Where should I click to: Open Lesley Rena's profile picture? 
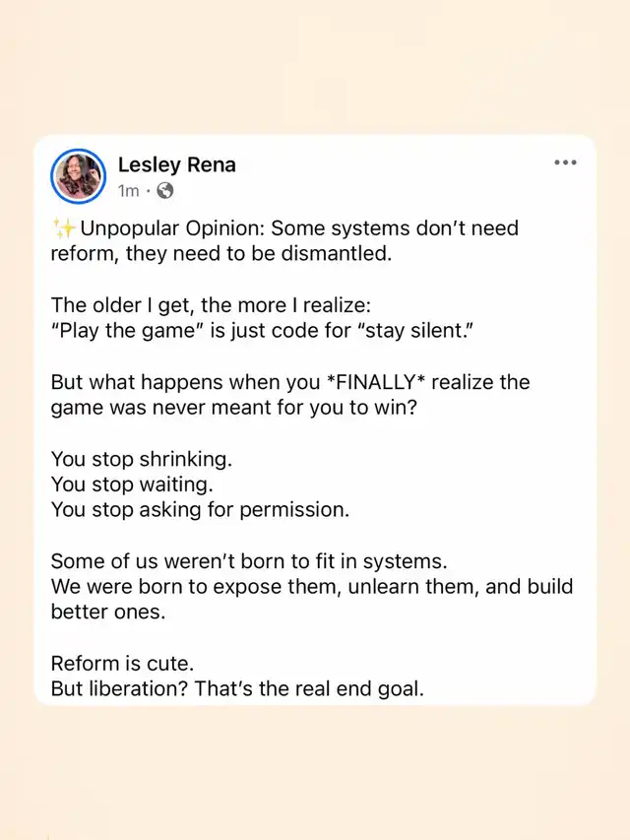click(78, 176)
